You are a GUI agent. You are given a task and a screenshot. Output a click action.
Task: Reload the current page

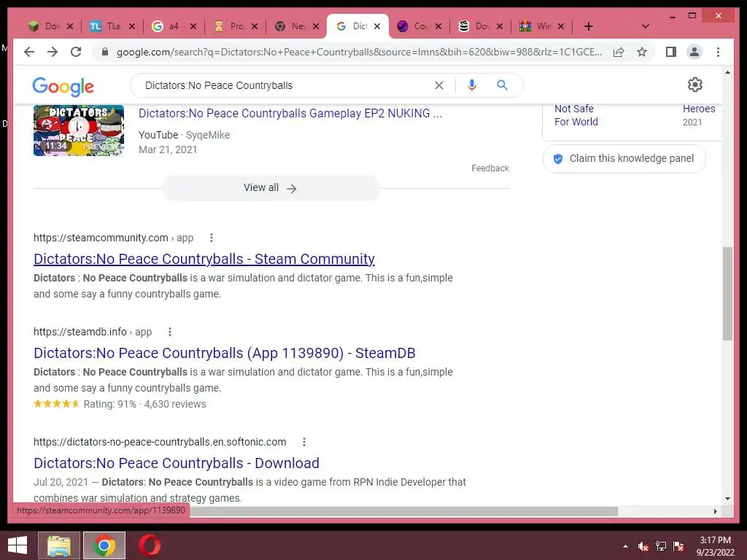pos(76,52)
